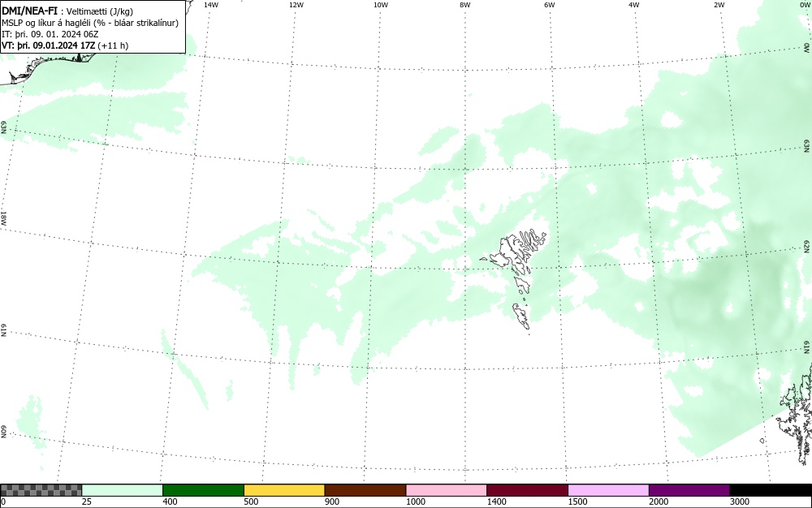Click the "500" legend scale value
812x508 pixels.
pos(251,502)
